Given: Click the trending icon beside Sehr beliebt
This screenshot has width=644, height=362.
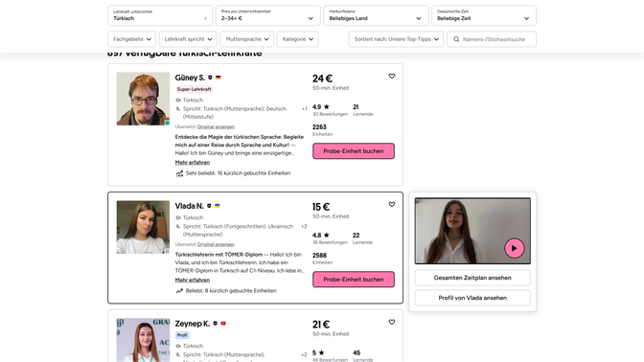Looking at the screenshot, I should tap(179, 173).
